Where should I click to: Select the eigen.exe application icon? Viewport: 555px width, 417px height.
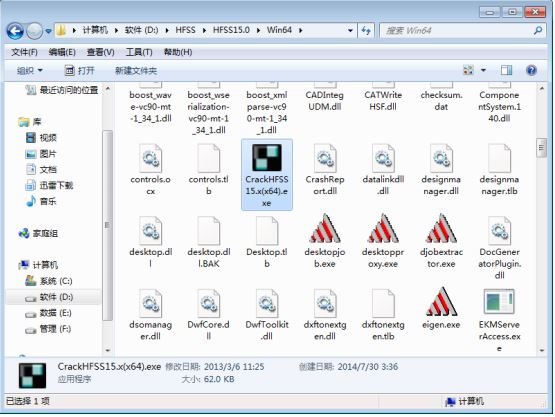point(441,302)
